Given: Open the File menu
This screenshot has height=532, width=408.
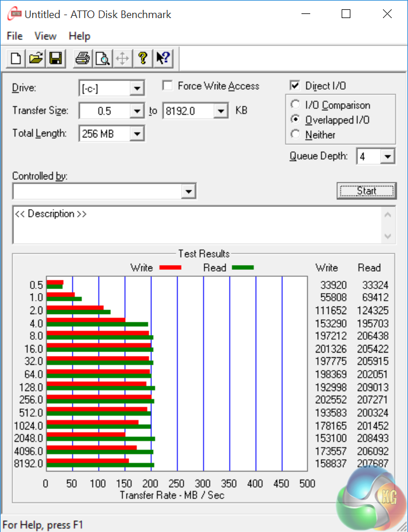Looking at the screenshot, I should [x=15, y=36].
